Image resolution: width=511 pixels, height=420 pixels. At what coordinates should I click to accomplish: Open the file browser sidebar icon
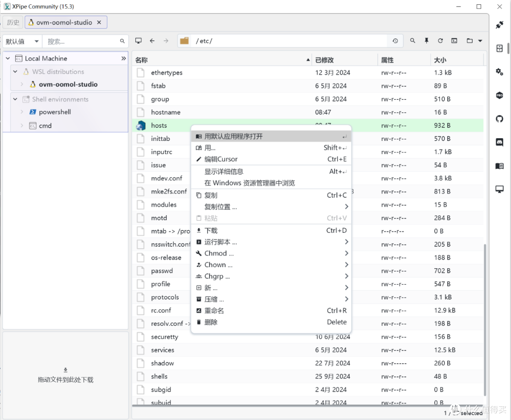[x=499, y=49]
